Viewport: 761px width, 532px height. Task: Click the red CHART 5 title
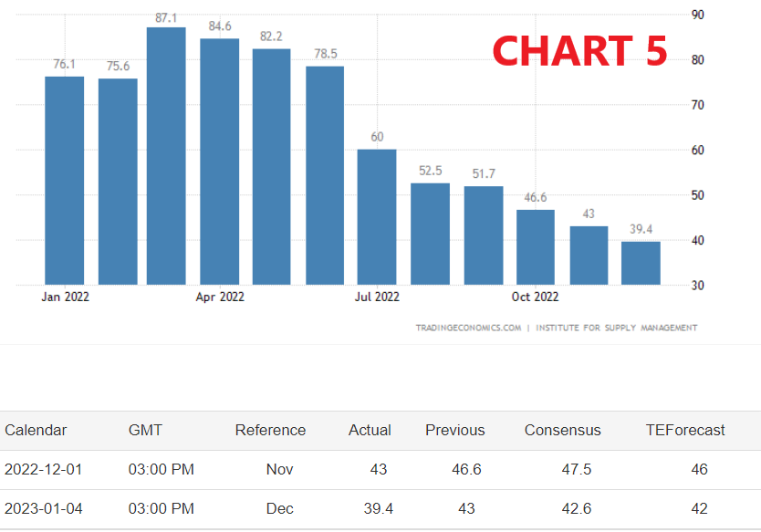pos(579,51)
